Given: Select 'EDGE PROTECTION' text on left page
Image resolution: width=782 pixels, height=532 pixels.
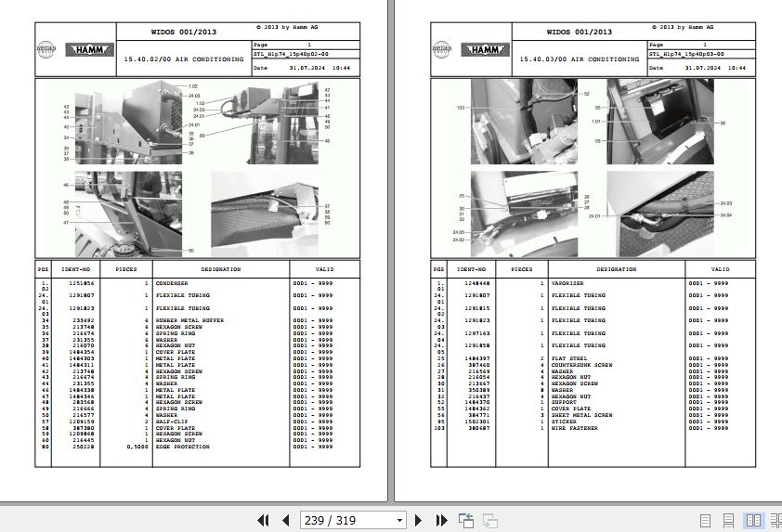Looking at the screenshot, I should point(183,447).
